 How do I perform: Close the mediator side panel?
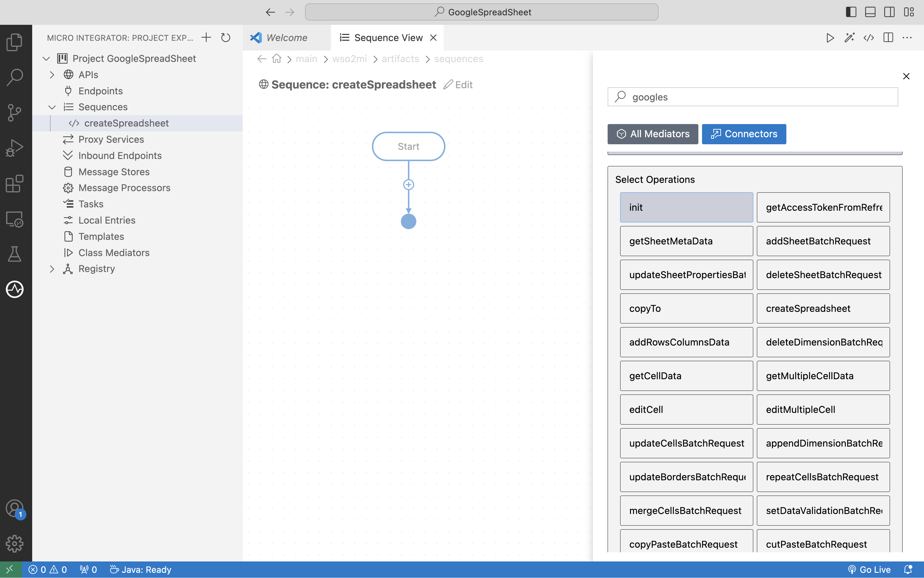tap(906, 76)
